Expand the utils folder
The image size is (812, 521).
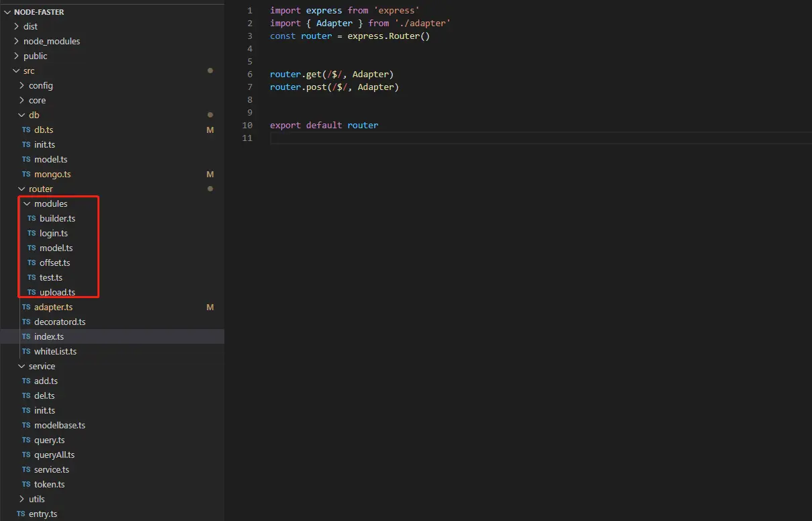[x=36, y=499]
